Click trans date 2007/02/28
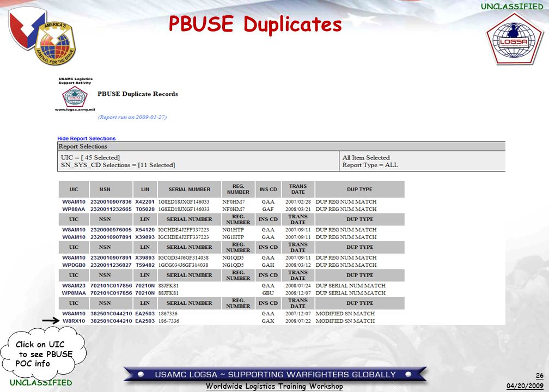Viewport: 549px width, 392px height. [x=298, y=201]
